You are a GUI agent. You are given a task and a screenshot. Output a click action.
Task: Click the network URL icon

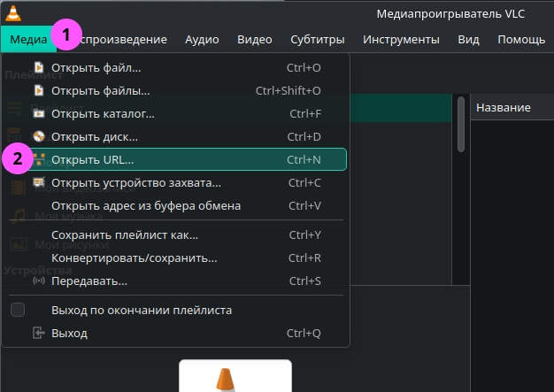point(38,159)
